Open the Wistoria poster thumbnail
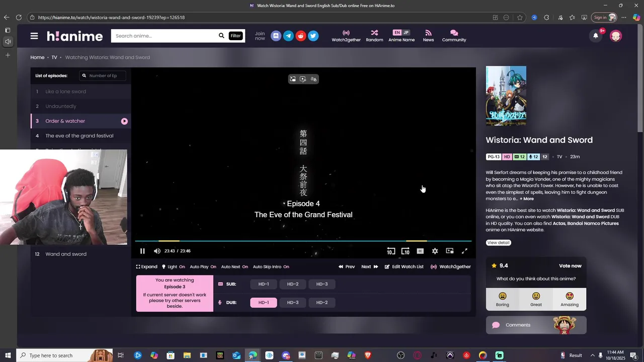This screenshot has height=362, width=644. tap(506, 96)
